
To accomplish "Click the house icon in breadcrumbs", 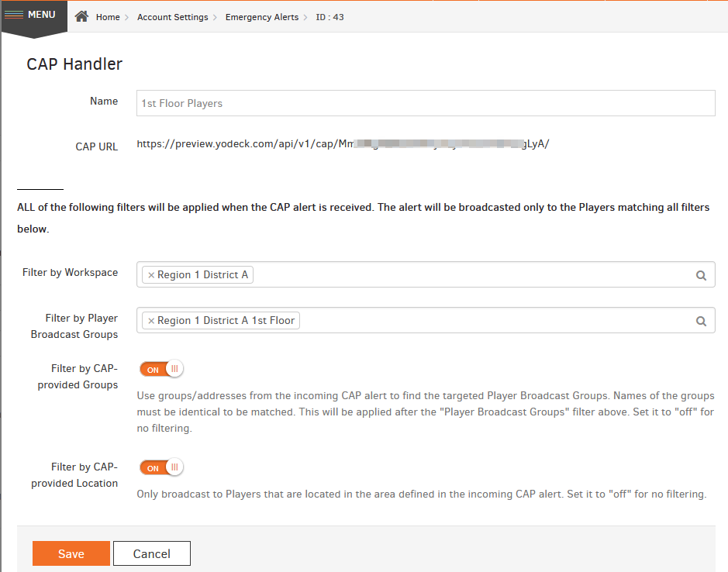I will 81,17.
